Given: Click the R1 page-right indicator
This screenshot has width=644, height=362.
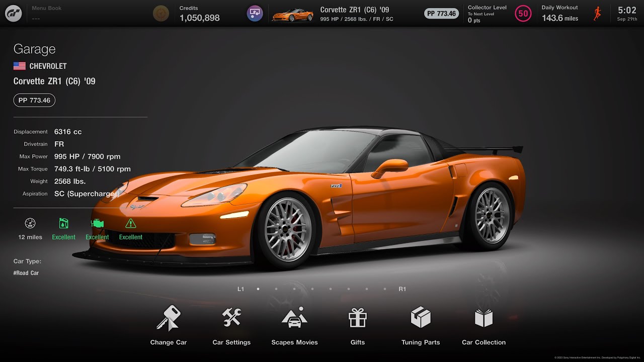Looking at the screenshot, I should (402, 289).
